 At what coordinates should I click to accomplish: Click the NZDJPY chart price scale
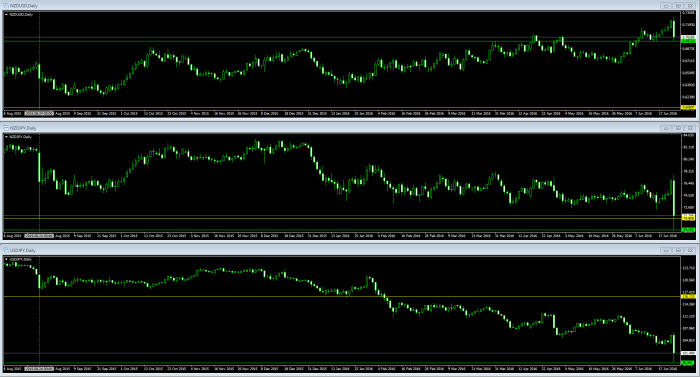tap(688, 182)
